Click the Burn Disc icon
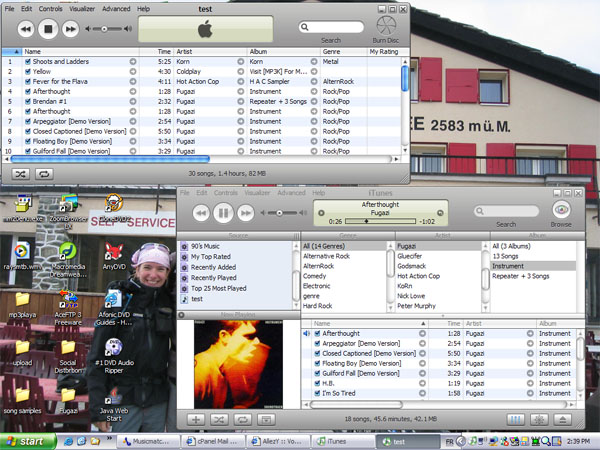The width and height of the screenshot is (600, 450). tap(386, 26)
